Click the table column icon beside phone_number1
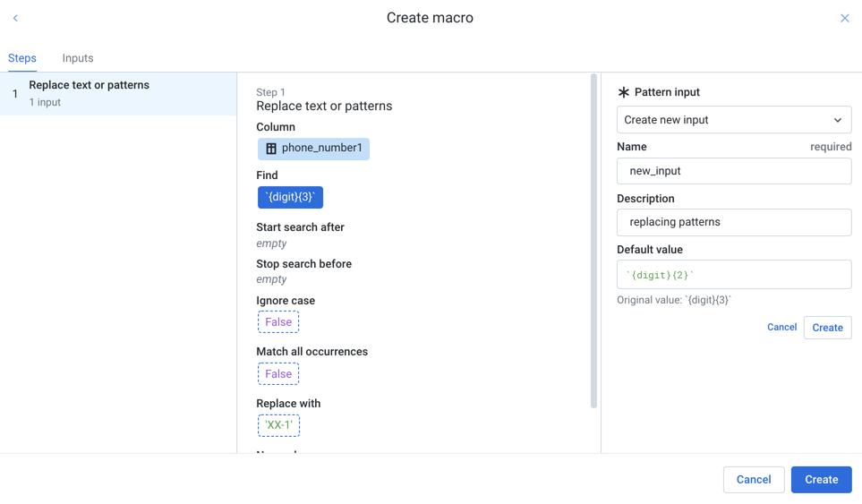This screenshot has width=862, height=504. click(271, 149)
